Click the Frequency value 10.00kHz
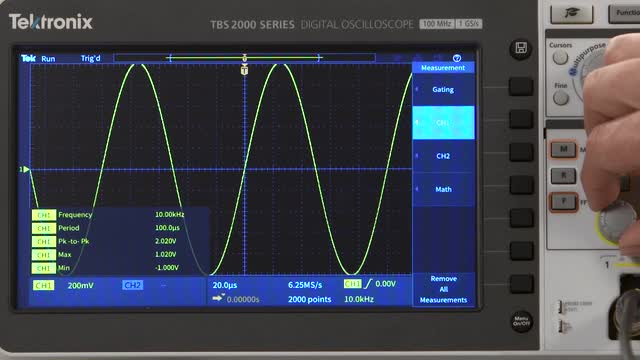This screenshot has height=360, width=640. 169,214
